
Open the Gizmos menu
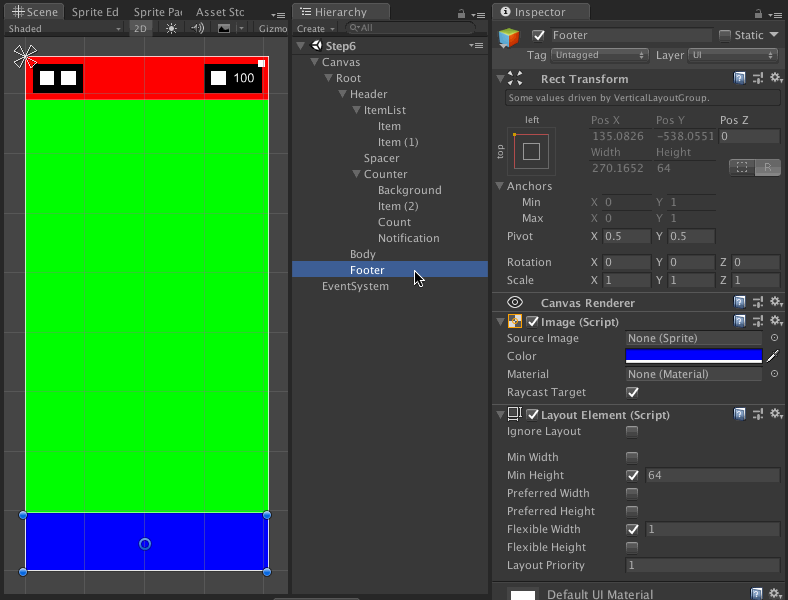pos(273,29)
